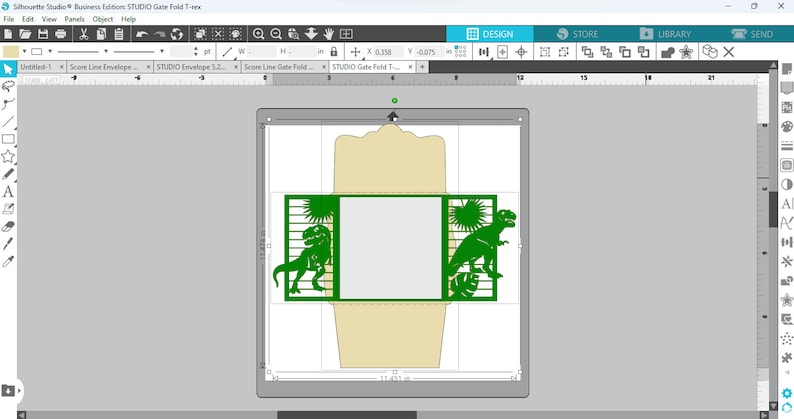The image size is (794, 419).
Task: Create a new document with toolbar icon
Action: pos(8,34)
